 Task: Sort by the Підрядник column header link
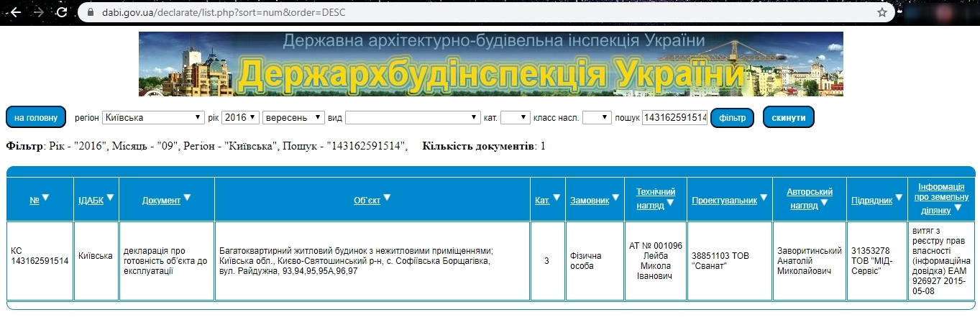click(x=872, y=201)
